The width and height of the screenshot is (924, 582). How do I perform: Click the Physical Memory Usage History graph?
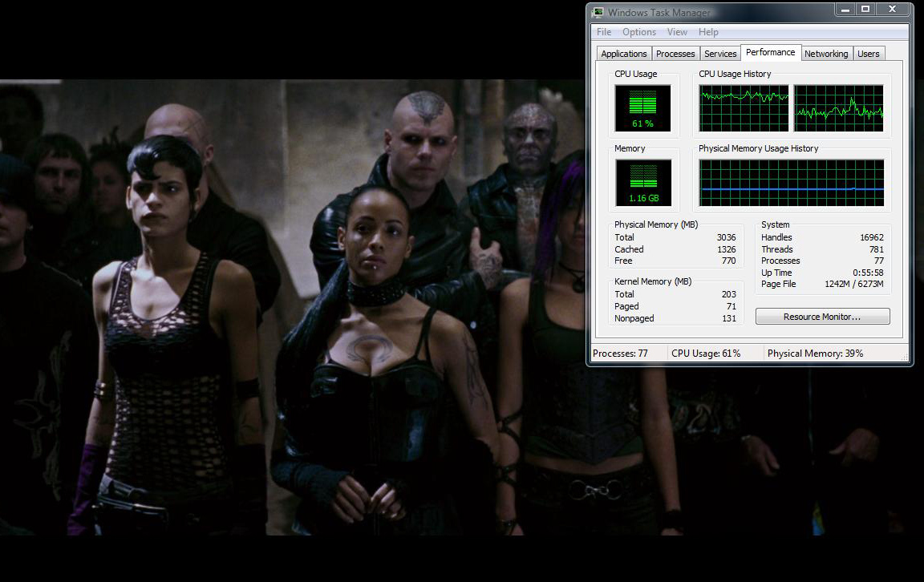click(x=792, y=183)
